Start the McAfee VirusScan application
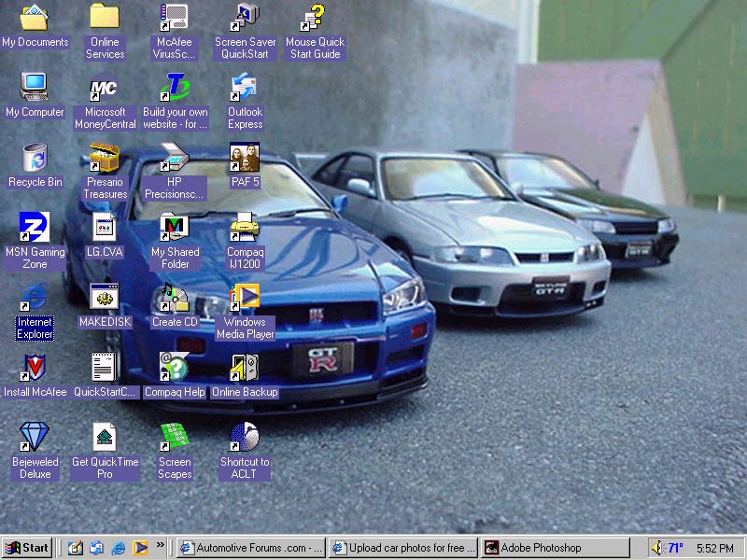The width and height of the screenshot is (747, 560). [x=174, y=19]
